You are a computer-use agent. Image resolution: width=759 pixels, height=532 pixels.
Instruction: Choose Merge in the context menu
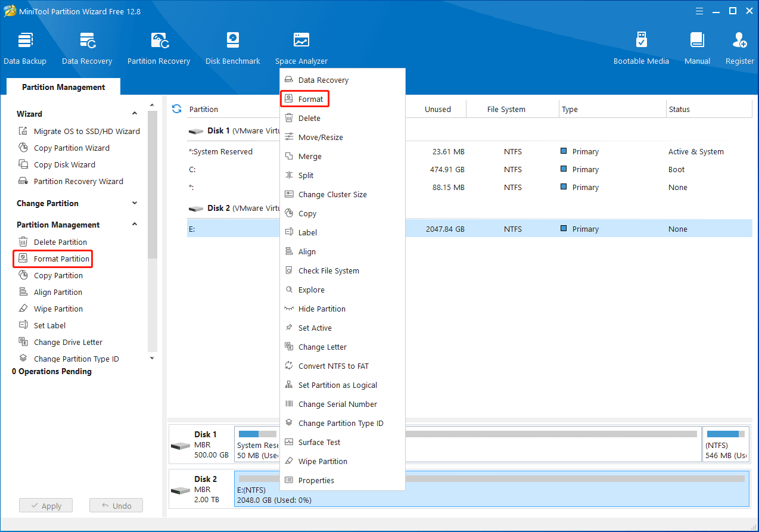click(x=343, y=156)
